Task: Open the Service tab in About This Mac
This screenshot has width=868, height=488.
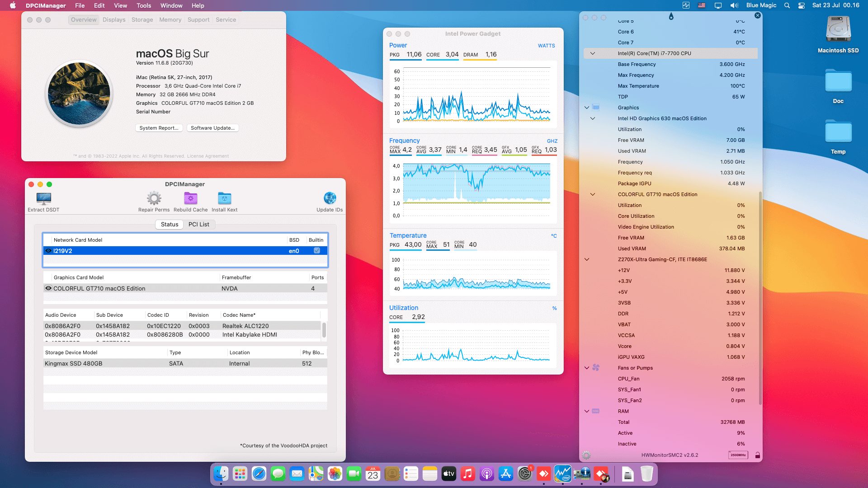Action: [x=226, y=20]
